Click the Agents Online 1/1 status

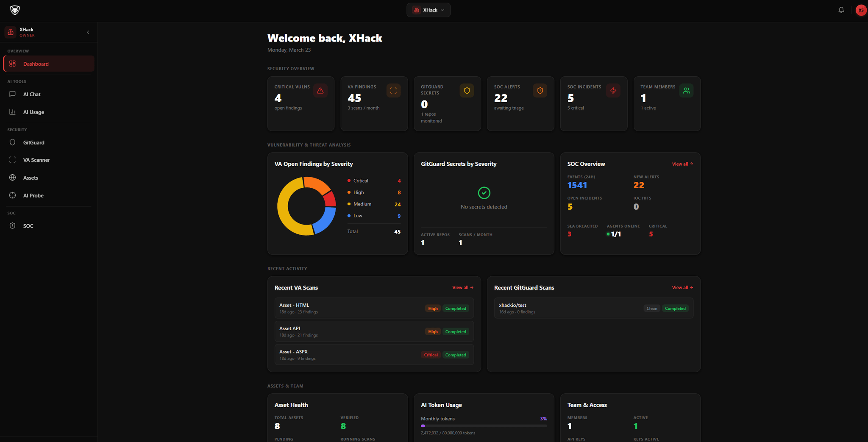pos(614,234)
